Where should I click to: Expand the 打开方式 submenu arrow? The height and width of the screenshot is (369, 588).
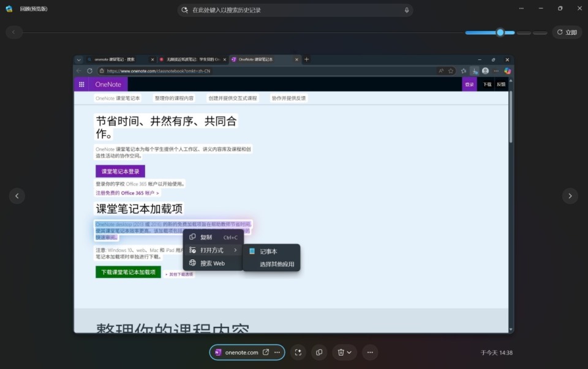(x=234, y=250)
